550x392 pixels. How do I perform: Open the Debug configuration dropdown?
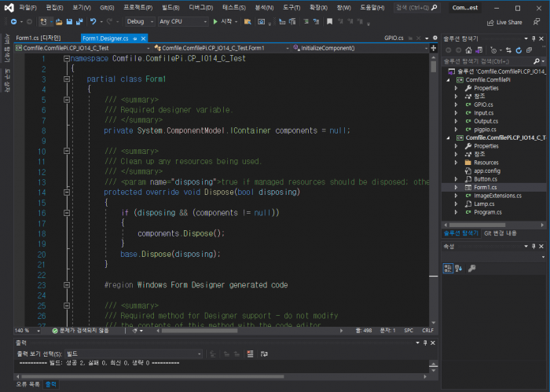pos(141,22)
